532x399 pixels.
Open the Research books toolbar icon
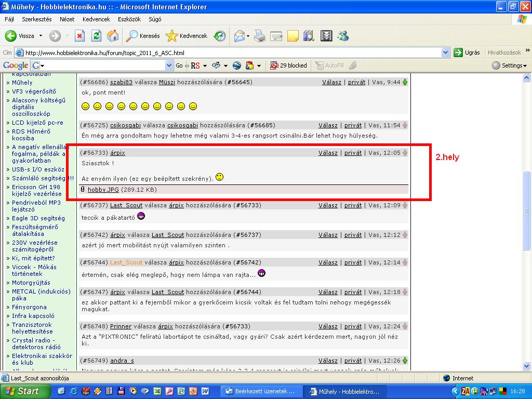click(x=309, y=36)
